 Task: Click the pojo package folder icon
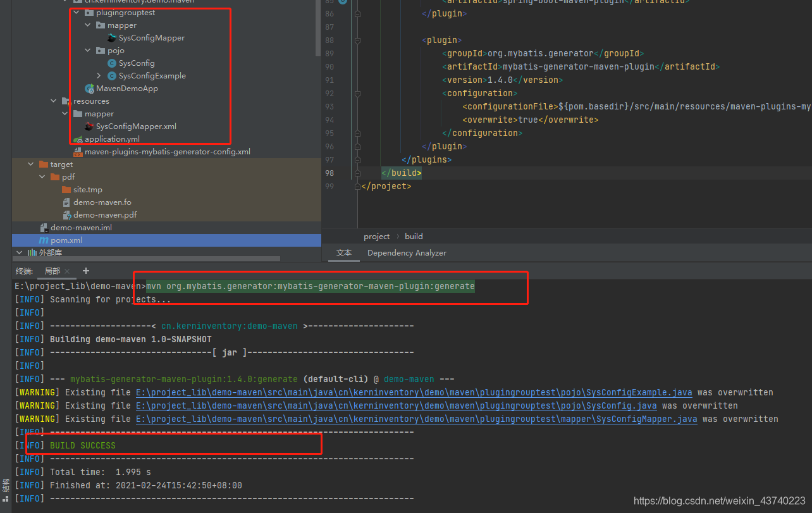click(101, 51)
